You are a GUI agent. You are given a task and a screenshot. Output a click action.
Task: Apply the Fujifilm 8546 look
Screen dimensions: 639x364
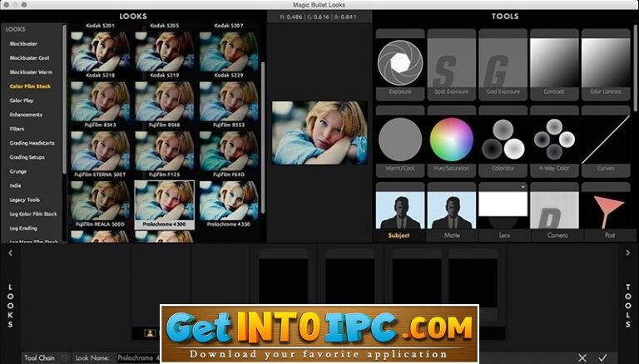[164, 101]
